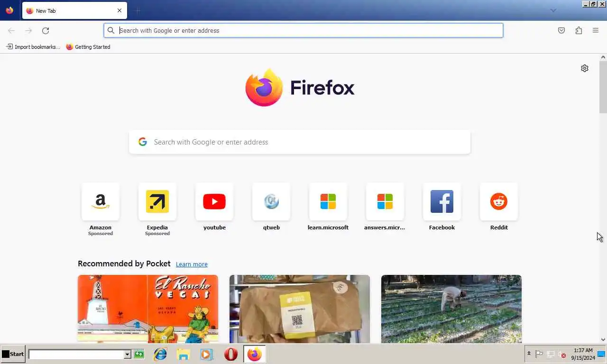The width and height of the screenshot is (607, 364).
Task: Focus the address bar field
Action: (303, 30)
